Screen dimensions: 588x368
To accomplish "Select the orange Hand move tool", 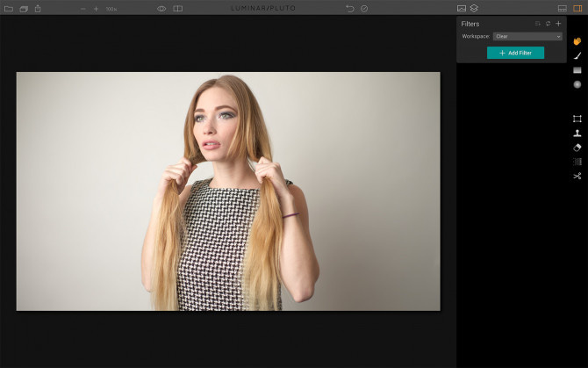I will 577,41.
